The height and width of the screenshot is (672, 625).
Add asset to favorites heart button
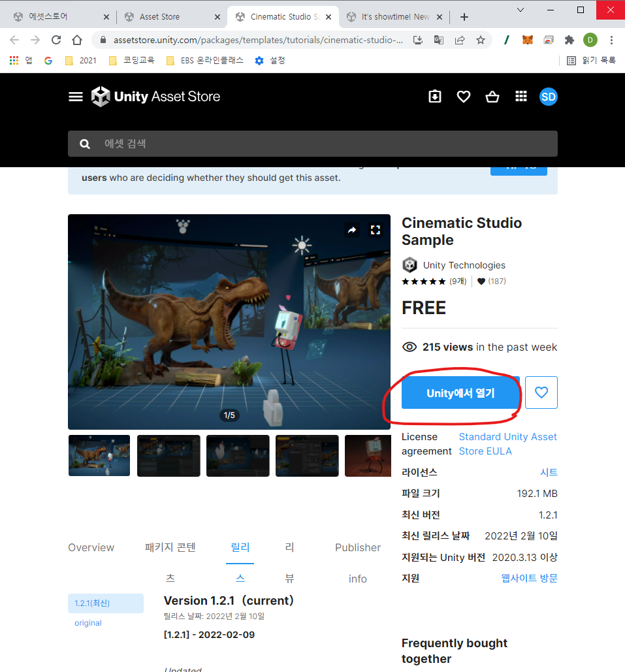pos(541,392)
